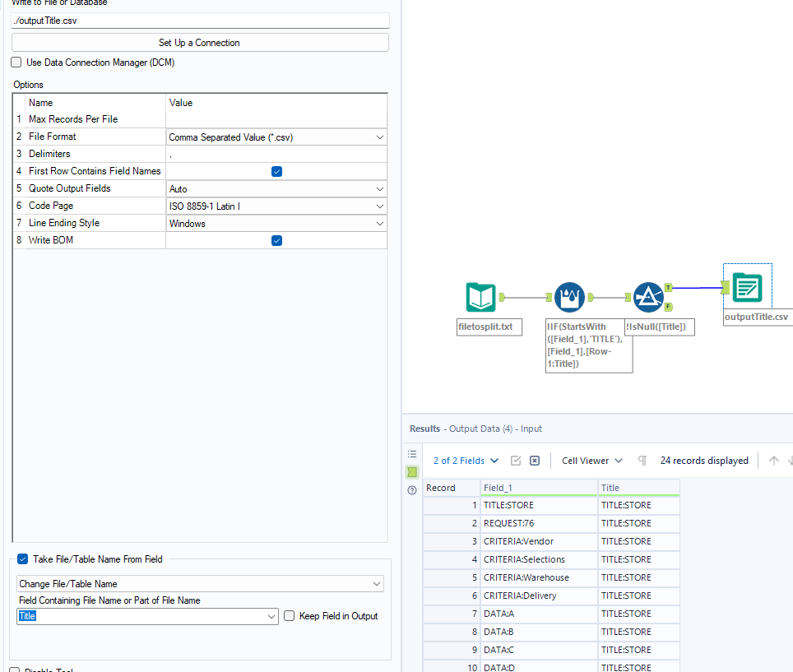Image resolution: width=793 pixels, height=672 pixels.
Task: Enable Use Data Connection Manager (DCM)
Action: pyautogui.click(x=16, y=63)
